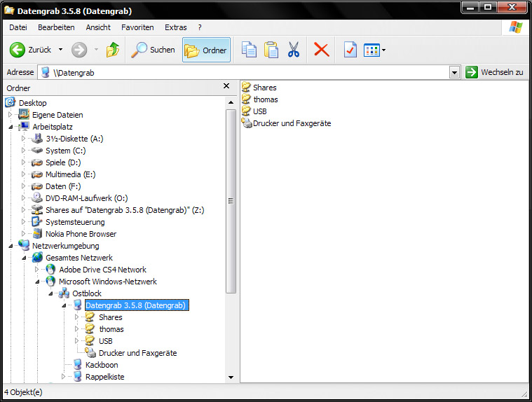Expand Eigene Dateien tree node

pos(11,115)
